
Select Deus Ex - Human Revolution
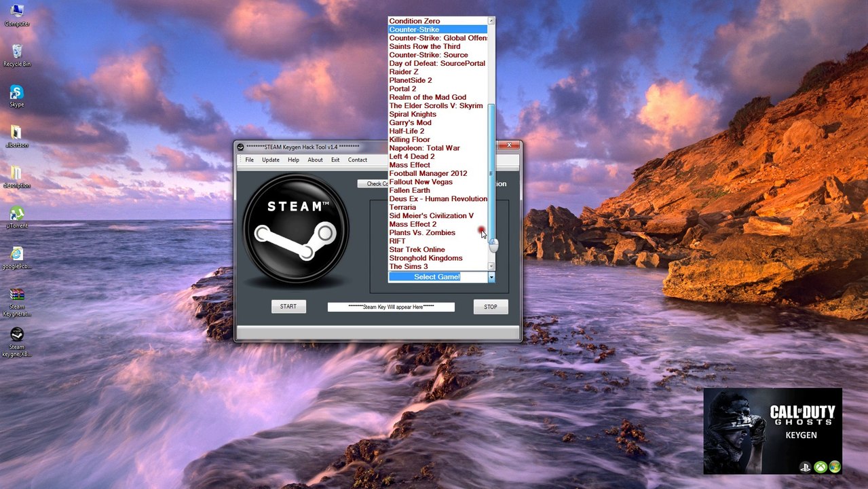[x=438, y=199]
